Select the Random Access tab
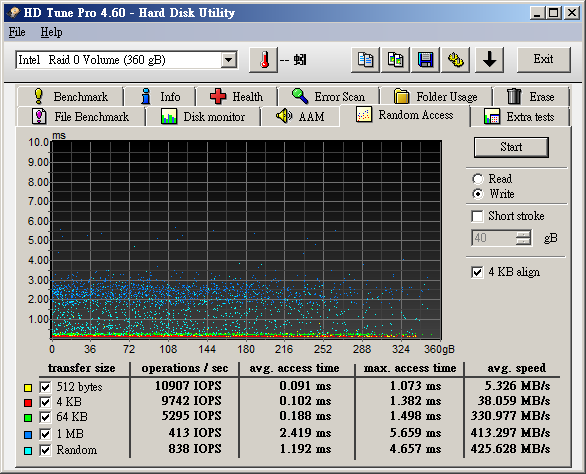The image size is (586, 474). (405, 115)
